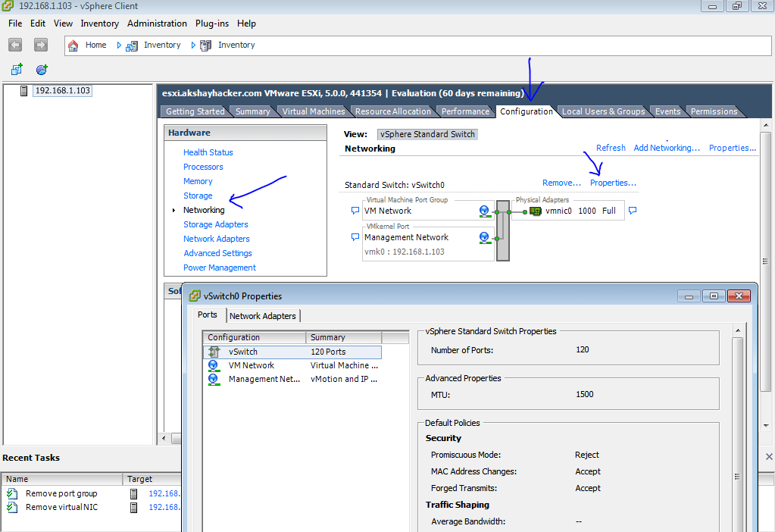Open the Plug-ins menu

click(211, 23)
